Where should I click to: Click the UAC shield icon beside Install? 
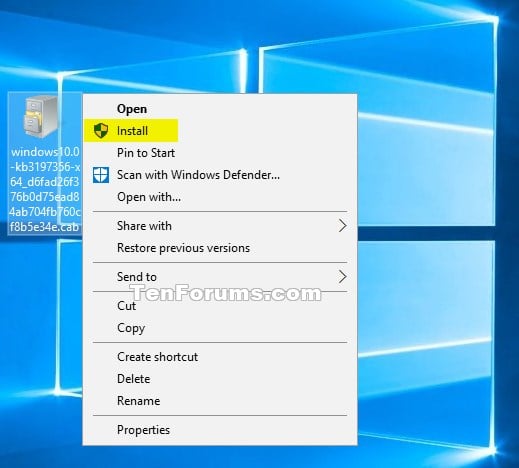coord(101,130)
